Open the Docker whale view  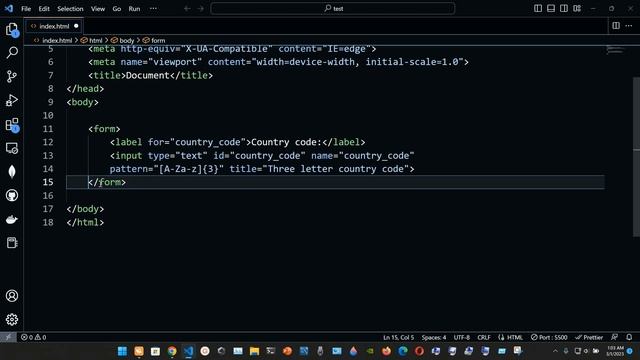click(x=12, y=219)
